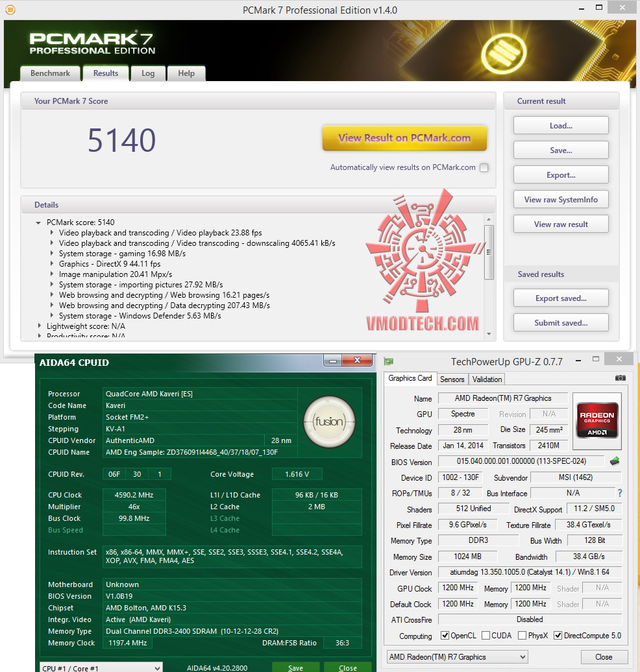Click the Details scrollbar down arrow
Image resolution: width=640 pixels, height=672 pixels.
pyautogui.click(x=489, y=334)
